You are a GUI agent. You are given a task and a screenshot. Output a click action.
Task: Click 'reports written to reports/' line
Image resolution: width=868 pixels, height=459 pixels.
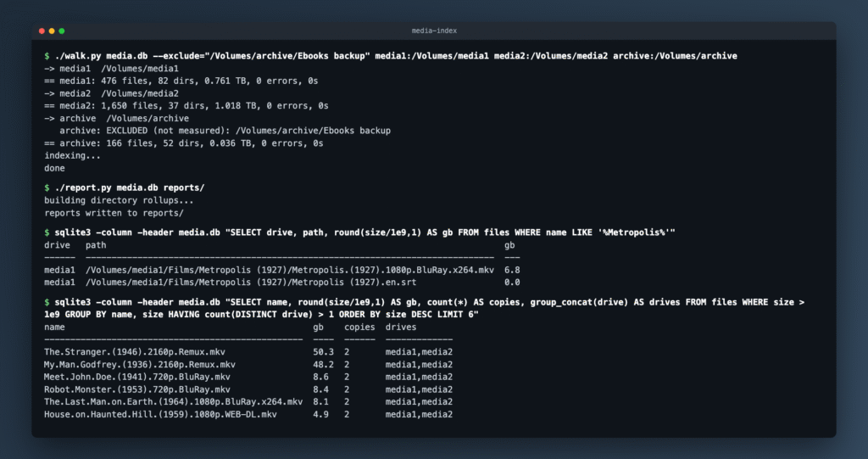[114, 213]
